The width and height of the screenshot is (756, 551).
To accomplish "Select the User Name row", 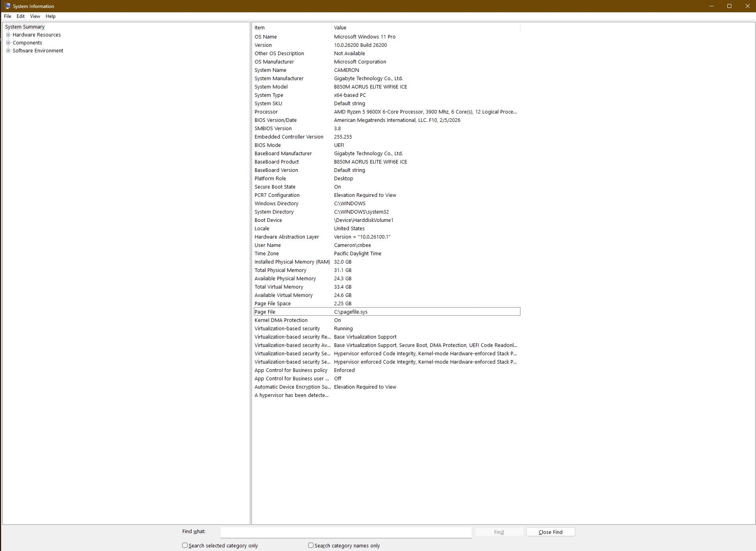I will (x=387, y=245).
